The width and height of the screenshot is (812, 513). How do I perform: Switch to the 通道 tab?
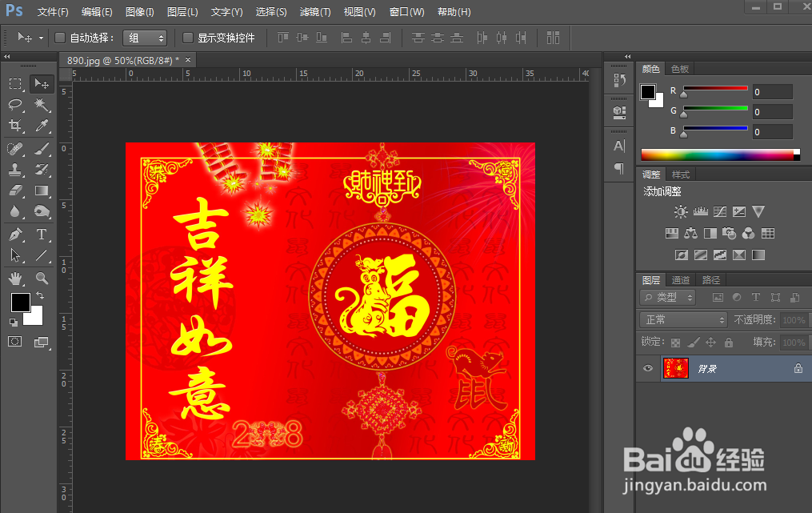click(x=682, y=279)
